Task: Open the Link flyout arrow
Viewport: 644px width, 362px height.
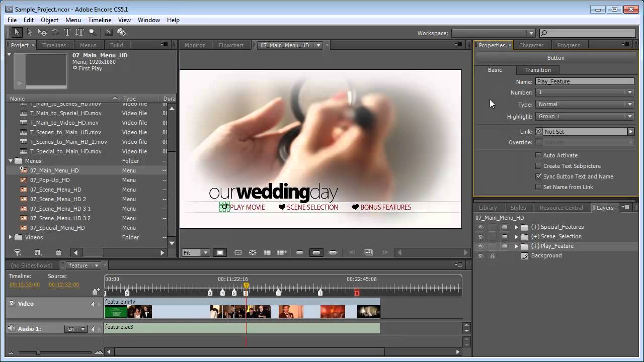Action: pyautogui.click(x=630, y=132)
